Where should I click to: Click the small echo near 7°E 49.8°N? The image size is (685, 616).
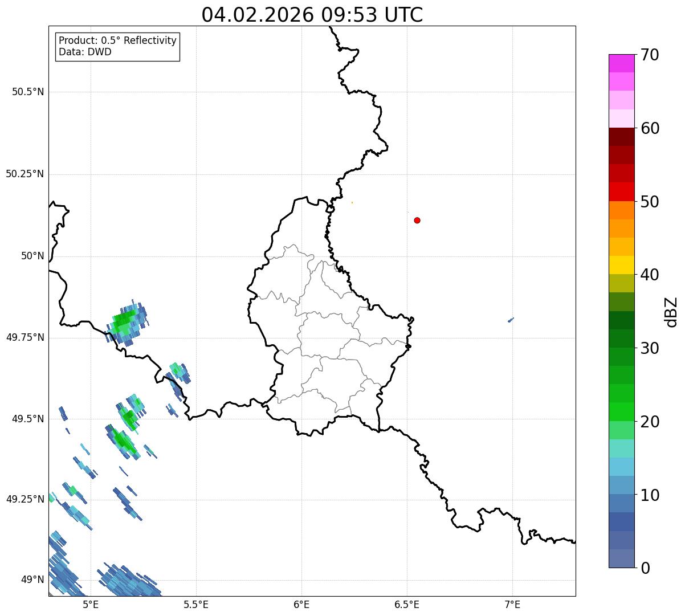pos(511,320)
